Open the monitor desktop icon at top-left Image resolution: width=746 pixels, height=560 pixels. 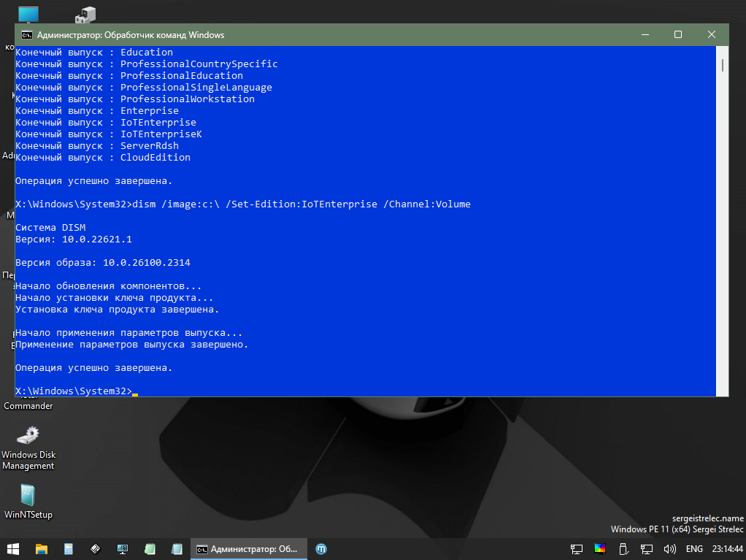28,15
